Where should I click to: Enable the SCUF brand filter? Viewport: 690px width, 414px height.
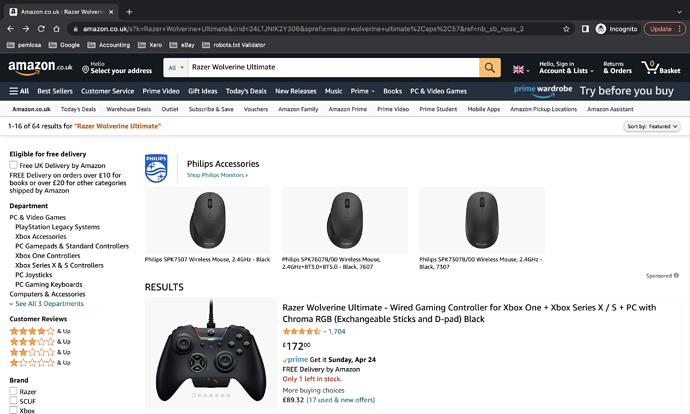(x=14, y=401)
